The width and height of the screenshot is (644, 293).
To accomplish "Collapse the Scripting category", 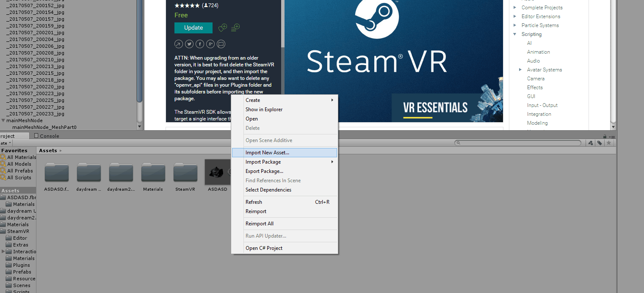I will [x=515, y=34].
